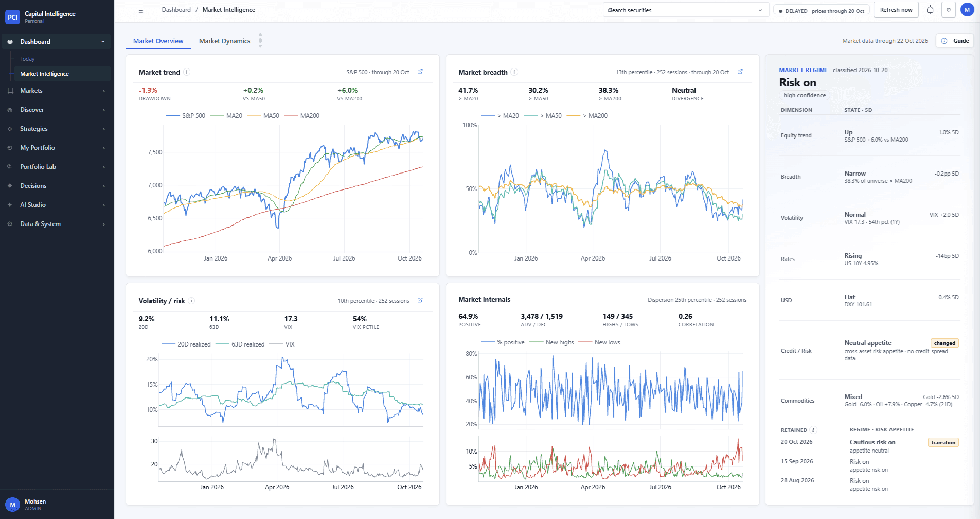Show the Volatility / risk info icon

(x=191, y=301)
